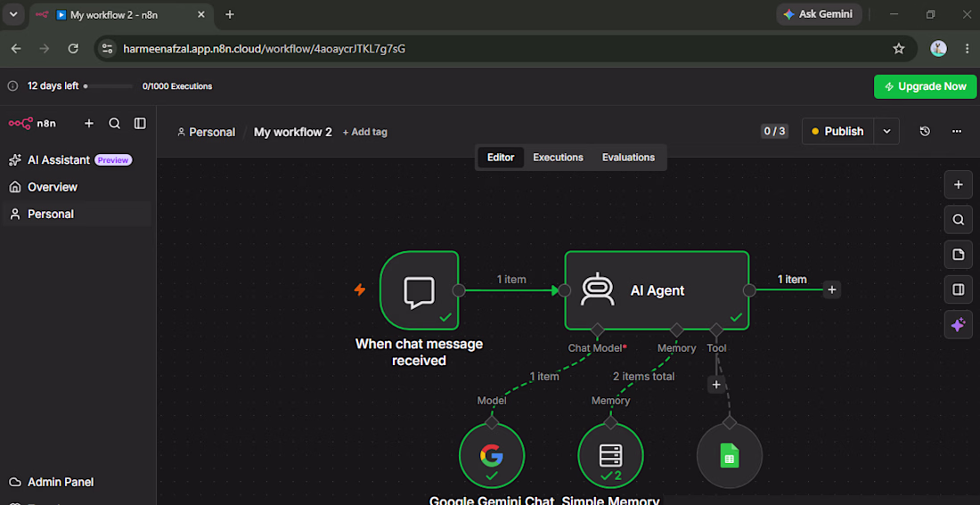Click the Upgrade Now button
Image resolution: width=980 pixels, height=505 pixels.
pos(925,86)
